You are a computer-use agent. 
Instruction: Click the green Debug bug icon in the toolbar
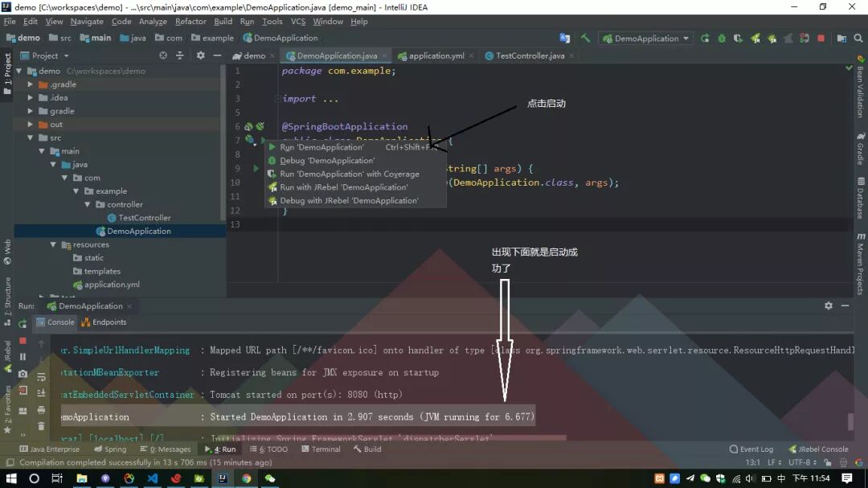click(x=721, y=39)
